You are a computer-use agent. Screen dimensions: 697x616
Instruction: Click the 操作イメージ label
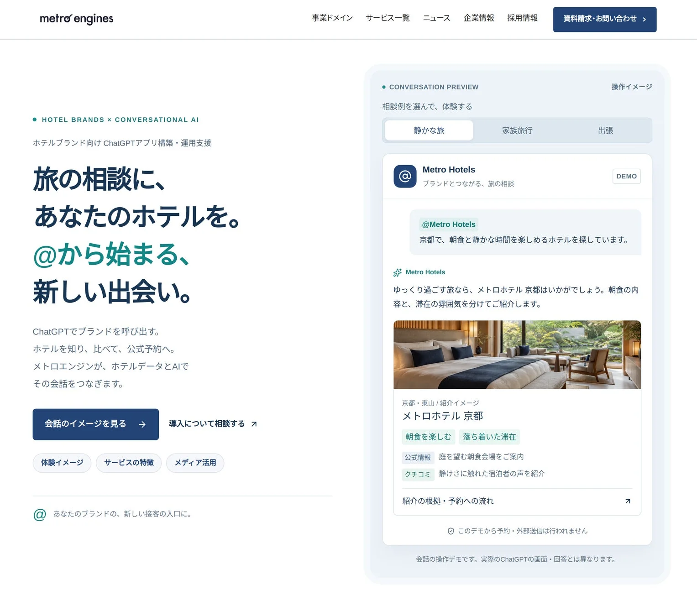(x=632, y=87)
